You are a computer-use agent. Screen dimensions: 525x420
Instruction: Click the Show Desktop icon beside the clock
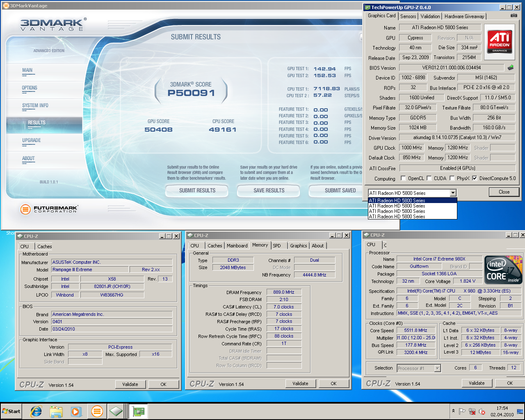[x=520, y=411]
